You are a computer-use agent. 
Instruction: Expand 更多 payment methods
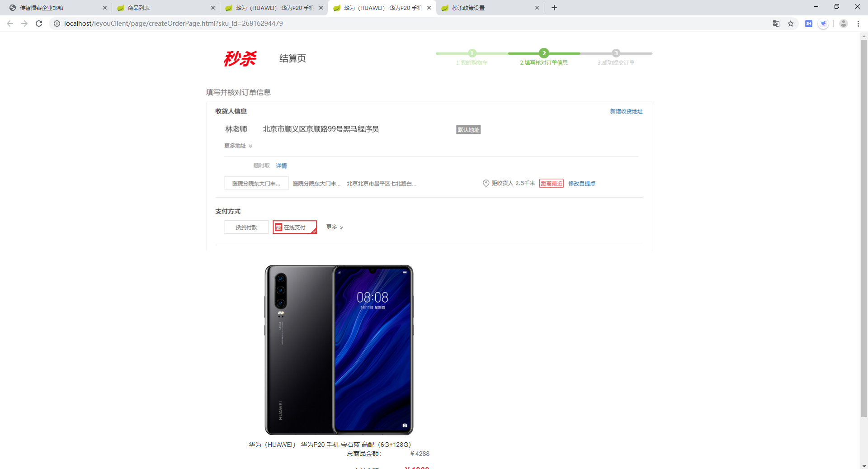tap(335, 227)
